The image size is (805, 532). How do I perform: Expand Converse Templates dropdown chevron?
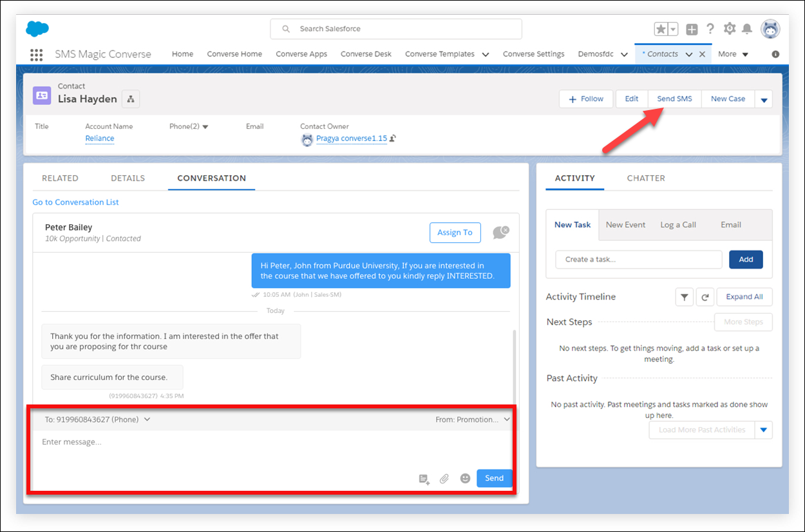pyautogui.click(x=485, y=55)
